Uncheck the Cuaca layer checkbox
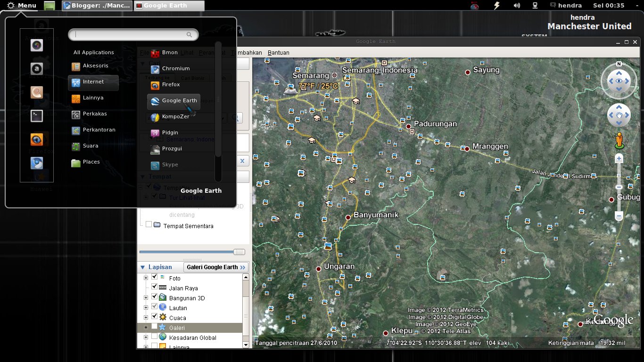 154,316
